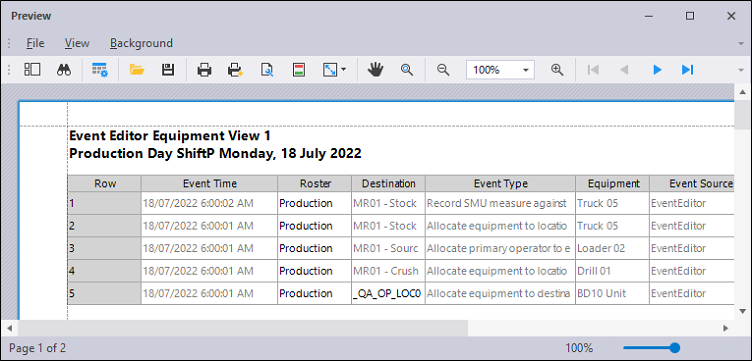Go to the previous page

click(x=624, y=70)
